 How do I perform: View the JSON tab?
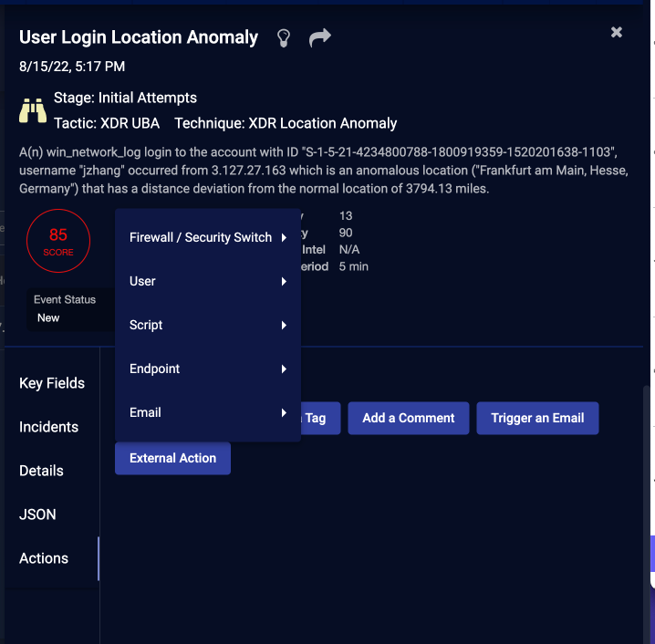click(37, 514)
